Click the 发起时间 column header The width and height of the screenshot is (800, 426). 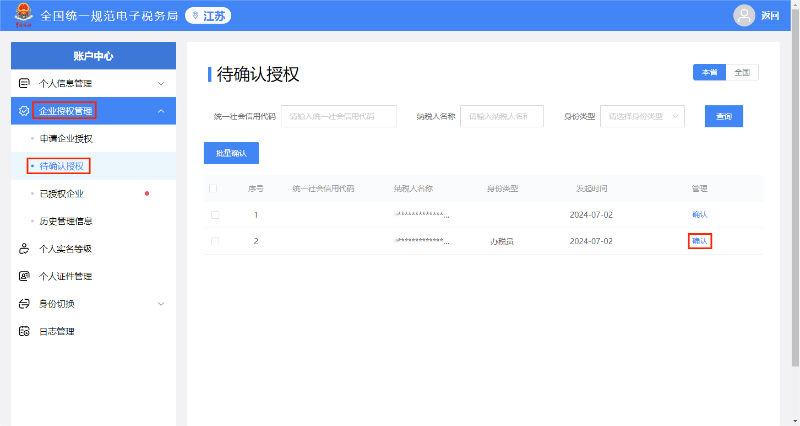[x=592, y=189]
